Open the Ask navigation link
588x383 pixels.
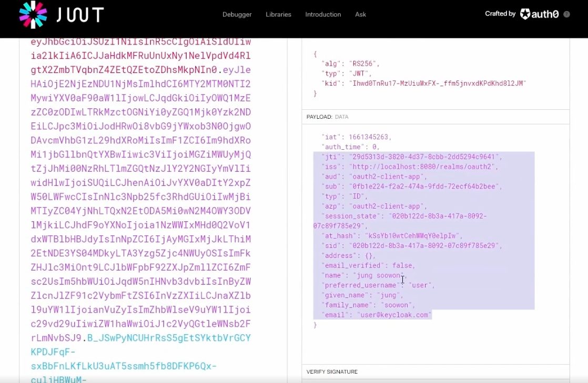[360, 15]
